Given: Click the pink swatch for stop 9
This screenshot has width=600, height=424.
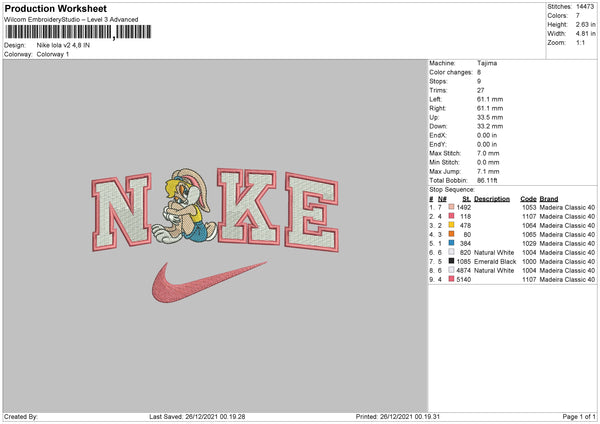Looking at the screenshot, I should (452, 279).
